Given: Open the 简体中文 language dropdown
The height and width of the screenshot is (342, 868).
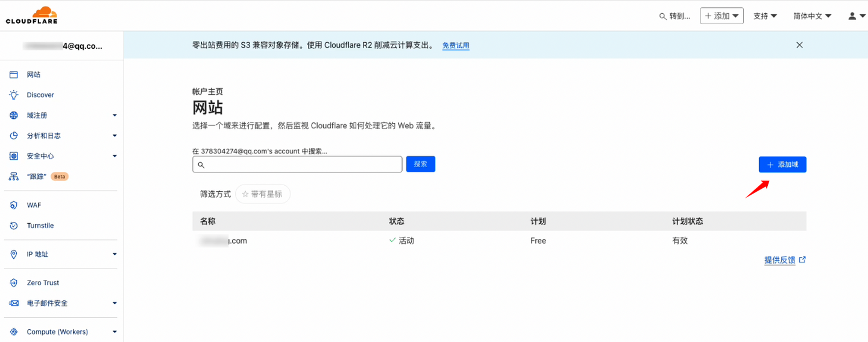Looking at the screenshot, I should [x=813, y=16].
